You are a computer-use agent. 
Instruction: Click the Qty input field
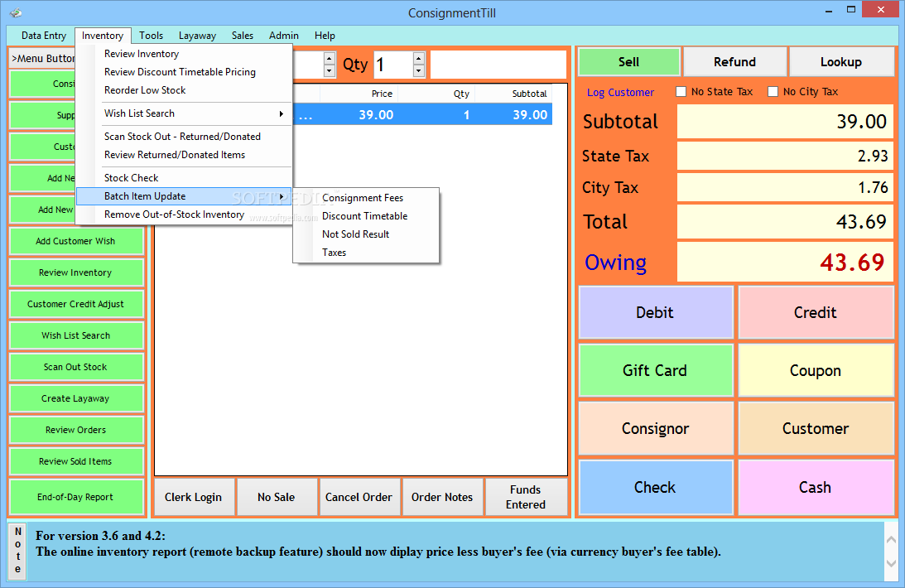393,65
